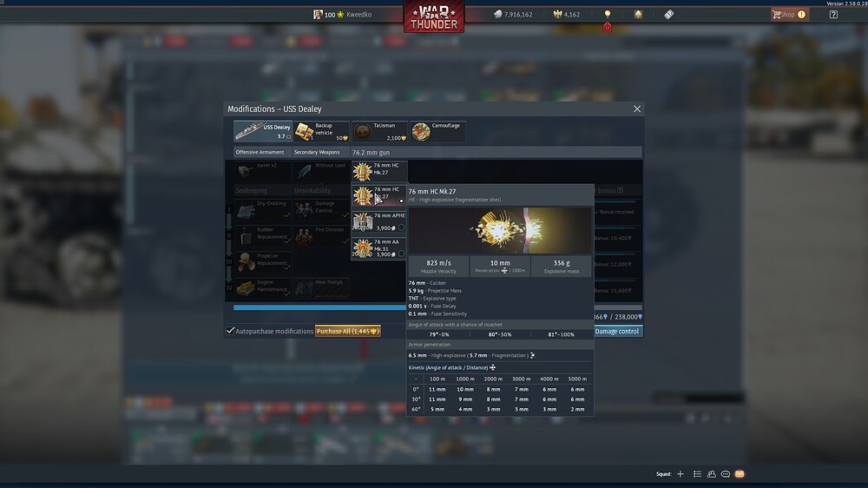
Task: Click the light bulb research icon
Action: pos(608,14)
